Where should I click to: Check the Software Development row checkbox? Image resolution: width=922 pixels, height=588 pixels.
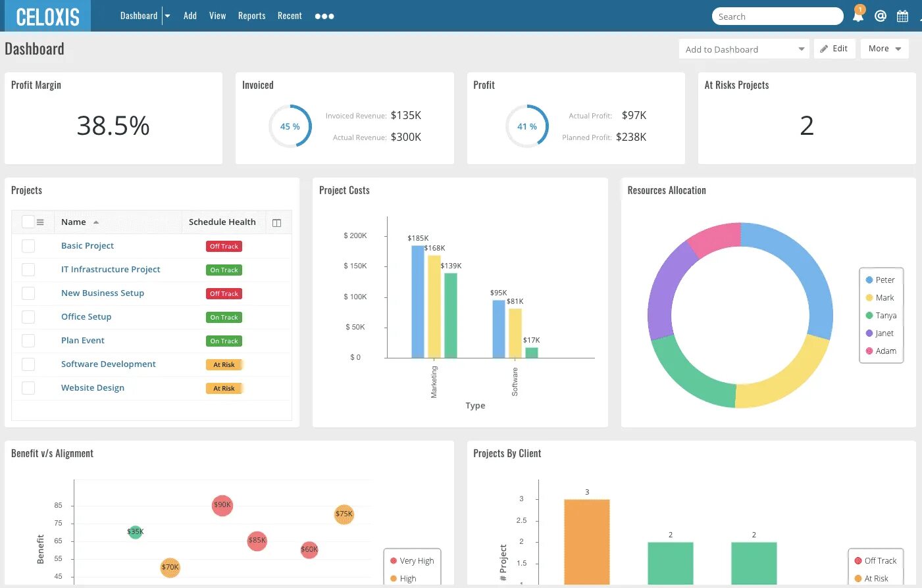point(28,364)
